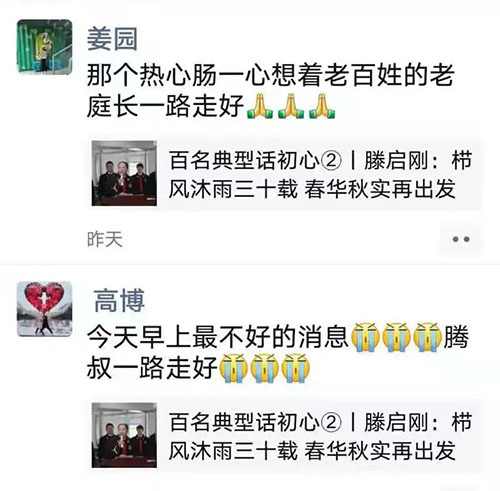Viewport: 500px width, 491px height.
Task: Tap first crying emoji after 消息
Action: (366, 337)
